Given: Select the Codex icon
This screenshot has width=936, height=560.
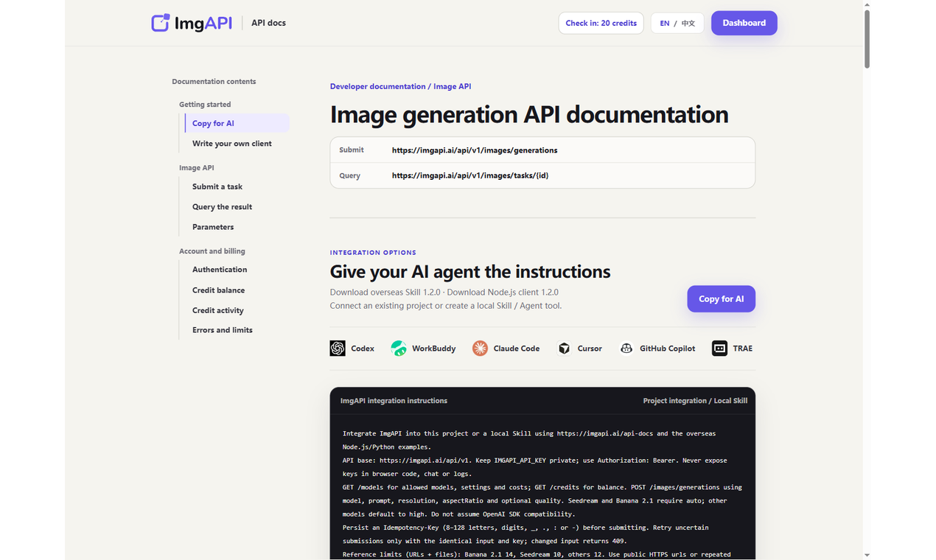Looking at the screenshot, I should click(x=338, y=349).
